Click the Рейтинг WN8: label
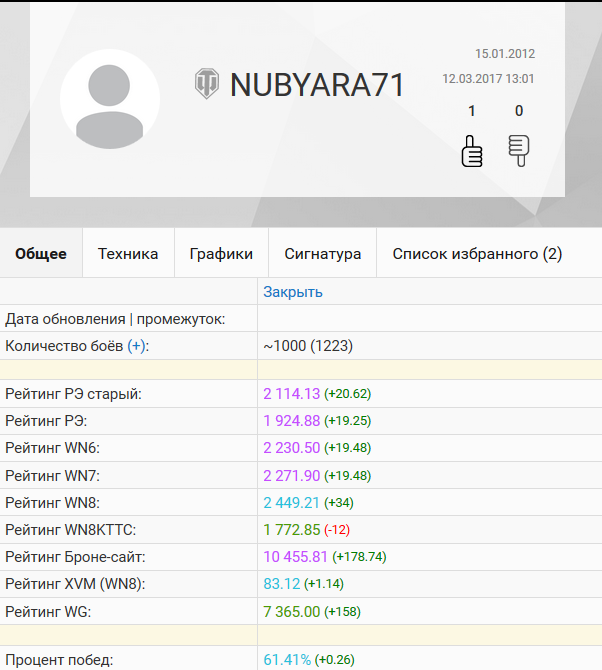This screenshot has width=602, height=670. 52,502
